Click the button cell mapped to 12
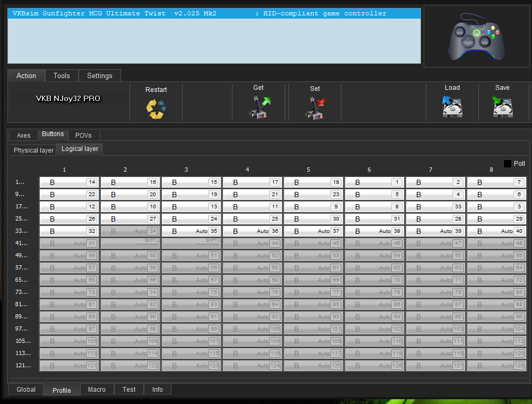This screenshot has width=532, height=404. [x=69, y=207]
